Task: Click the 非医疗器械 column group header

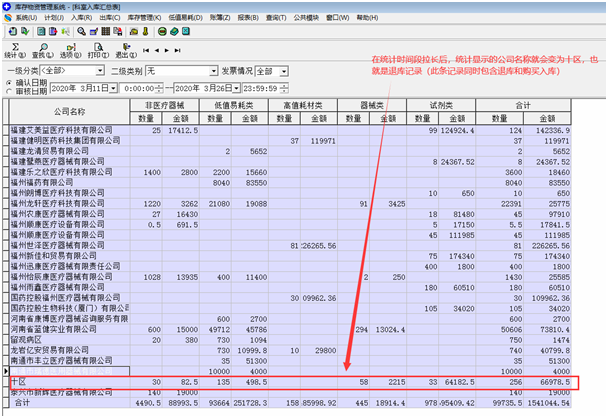Action: 164,105
